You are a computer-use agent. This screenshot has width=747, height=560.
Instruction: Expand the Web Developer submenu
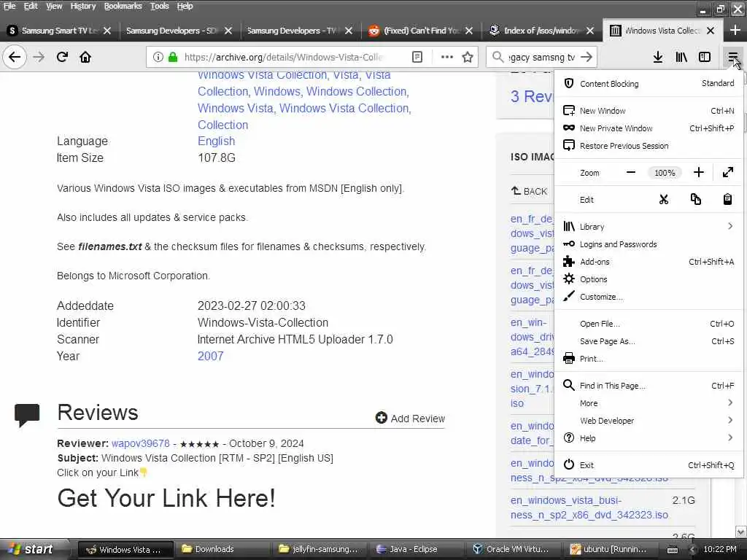649,421
